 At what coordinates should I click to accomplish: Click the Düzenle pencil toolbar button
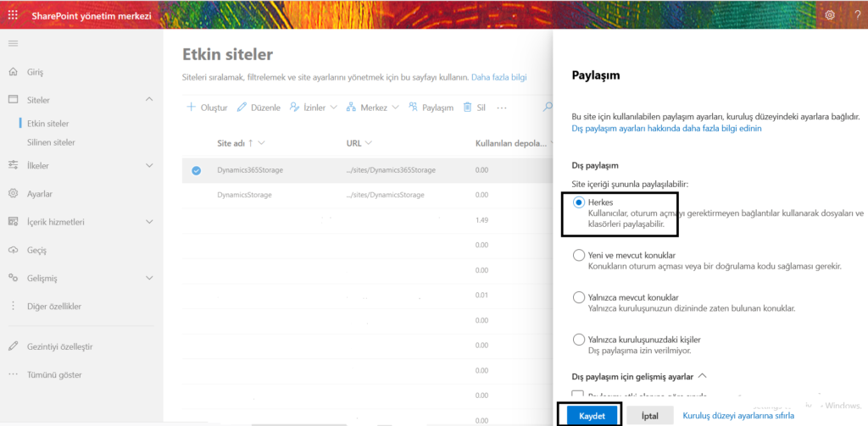click(x=259, y=108)
